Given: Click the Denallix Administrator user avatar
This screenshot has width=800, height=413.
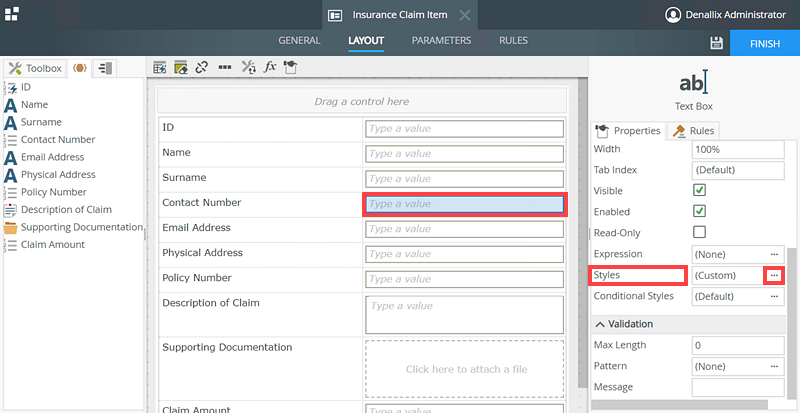Looking at the screenshot, I should [x=673, y=14].
